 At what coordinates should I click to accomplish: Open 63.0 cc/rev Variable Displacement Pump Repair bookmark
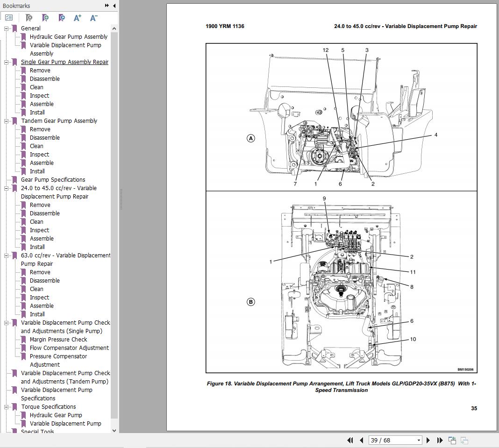[x=65, y=259]
